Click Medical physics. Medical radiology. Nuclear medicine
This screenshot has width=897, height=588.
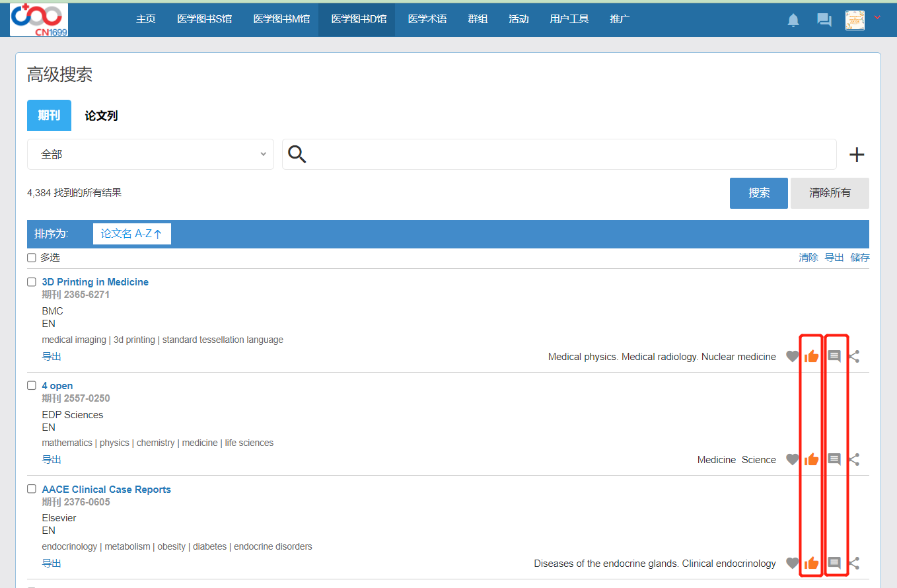tap(662, 357)
